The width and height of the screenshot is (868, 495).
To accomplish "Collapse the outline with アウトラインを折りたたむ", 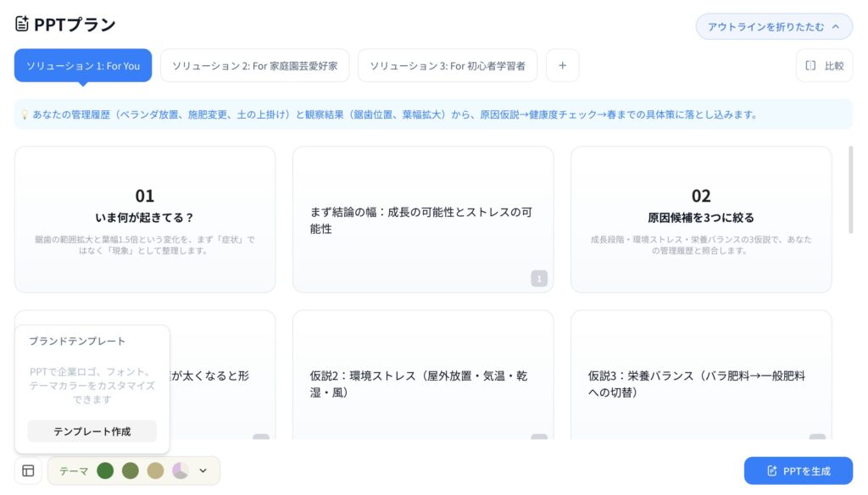I will [x=774, y=26].
